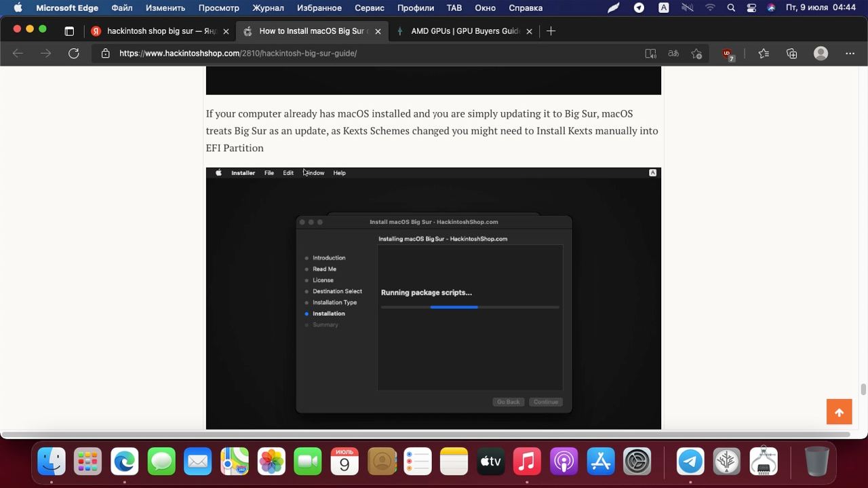Open the keyboard input source menu
Screen dimensions: 868x488
(x=663, y=7)
